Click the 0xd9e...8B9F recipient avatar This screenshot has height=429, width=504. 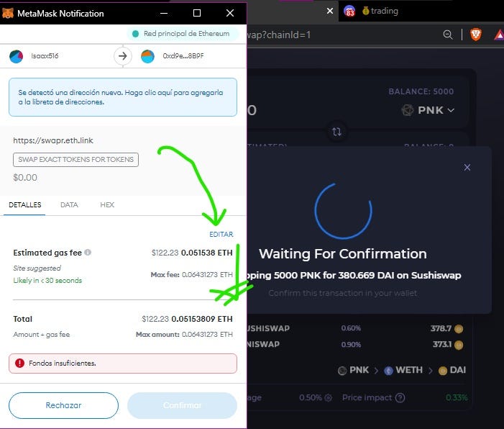tap(147, 56)
